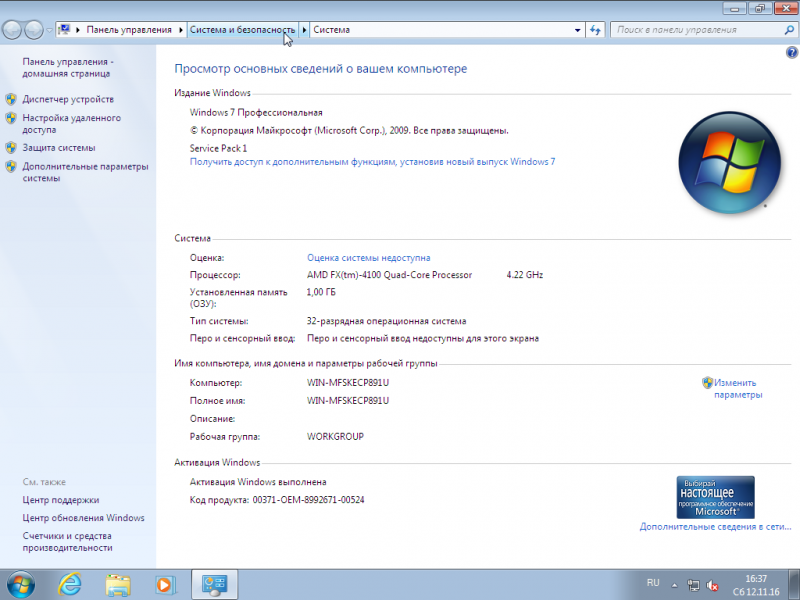Open 'Центр обновления Windows' link
The height and width of the screenshot is (600, 800).
pyautogui.click(x=83, y=518)
